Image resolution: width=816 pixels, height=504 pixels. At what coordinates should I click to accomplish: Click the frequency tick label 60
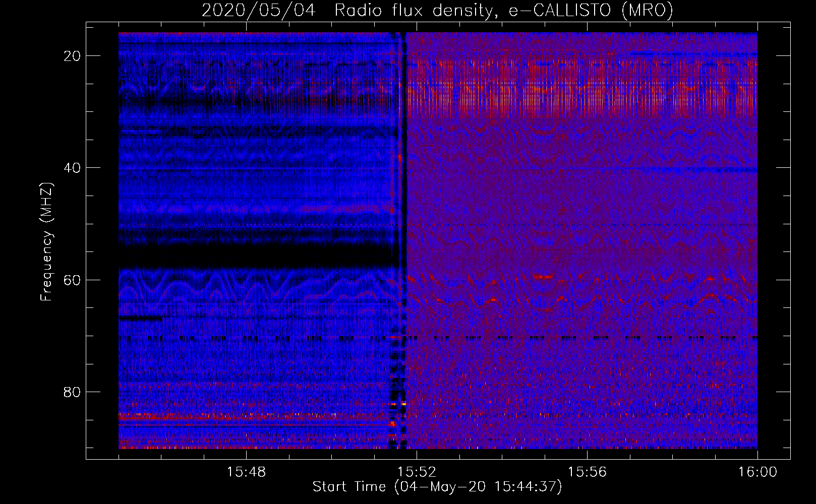pos(73,280)
